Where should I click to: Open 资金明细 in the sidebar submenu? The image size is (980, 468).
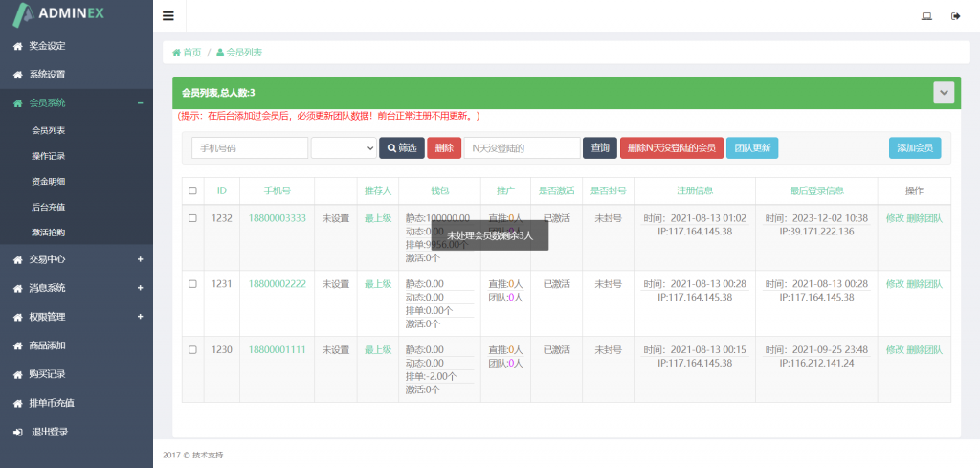49,181
